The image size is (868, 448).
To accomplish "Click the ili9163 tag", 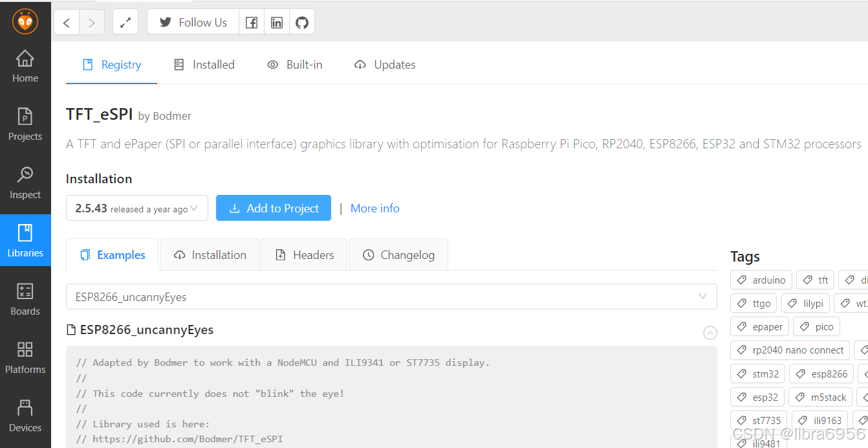I will click(x=819, y=421).
